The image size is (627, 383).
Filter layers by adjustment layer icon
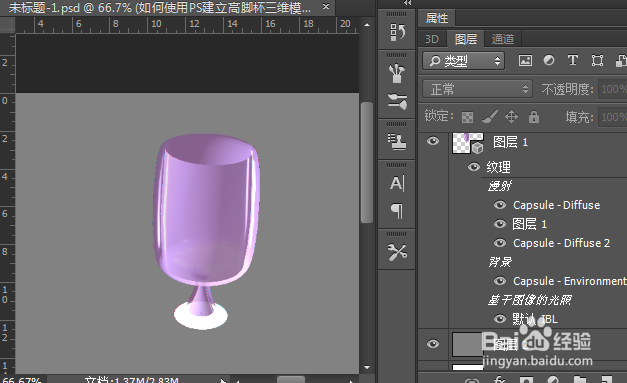pos(549,60)
